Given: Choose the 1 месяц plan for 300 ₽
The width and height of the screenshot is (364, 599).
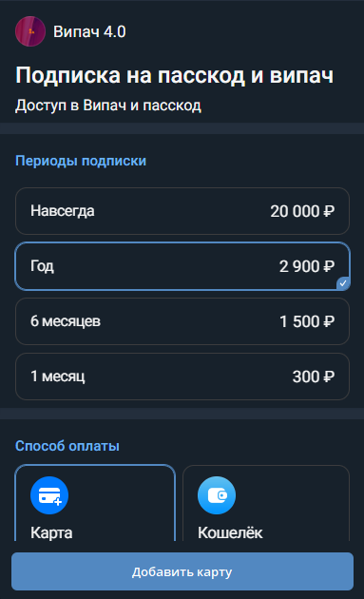Looking at the screenshot, I should (182, 377).
